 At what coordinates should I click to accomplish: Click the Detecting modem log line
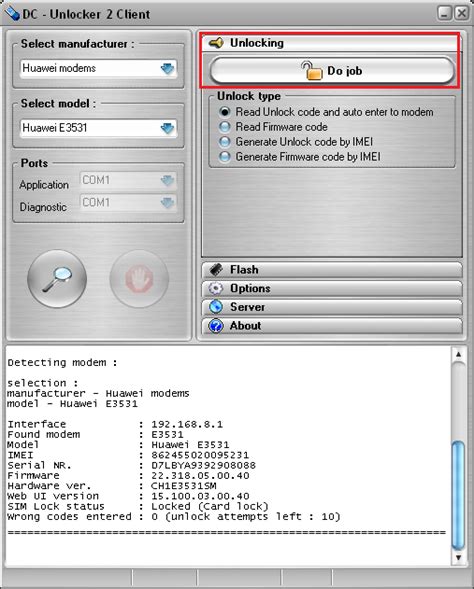[x=62, y=363]
